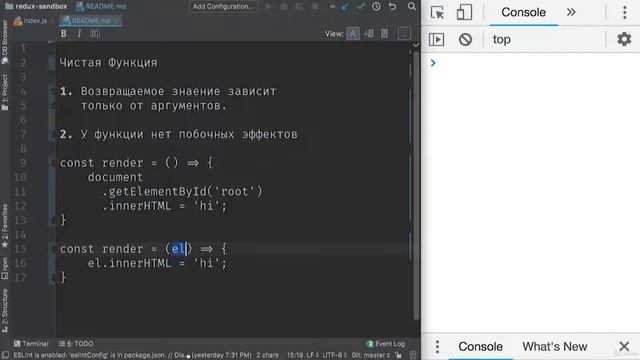Click selected 'el' parameter on line 15

(178, 249)
